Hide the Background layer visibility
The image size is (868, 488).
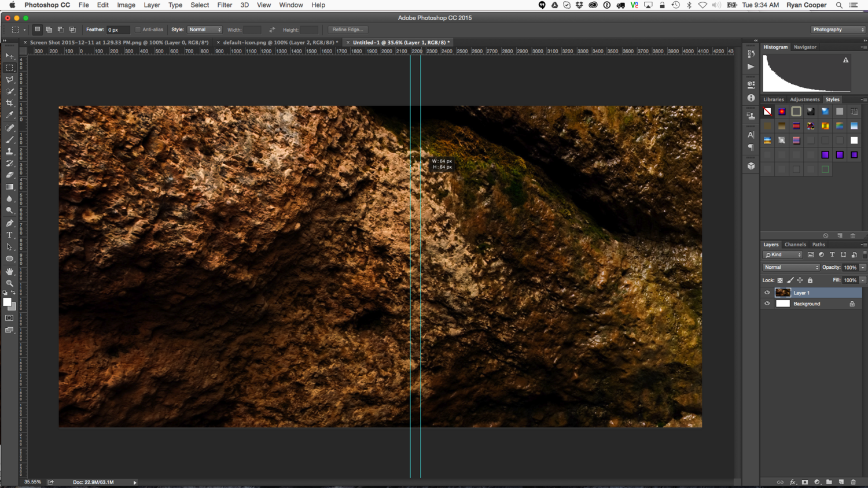(x=767, y=304)
